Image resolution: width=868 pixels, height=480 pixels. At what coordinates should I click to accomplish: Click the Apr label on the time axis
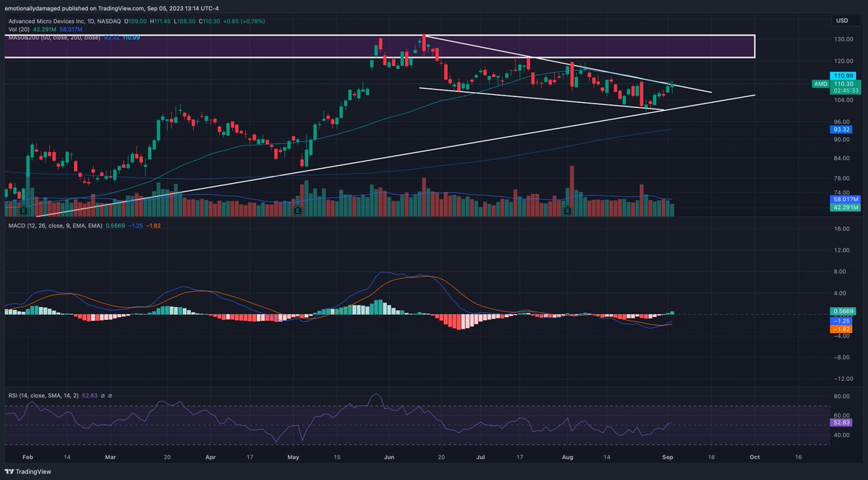click(210, 457)
